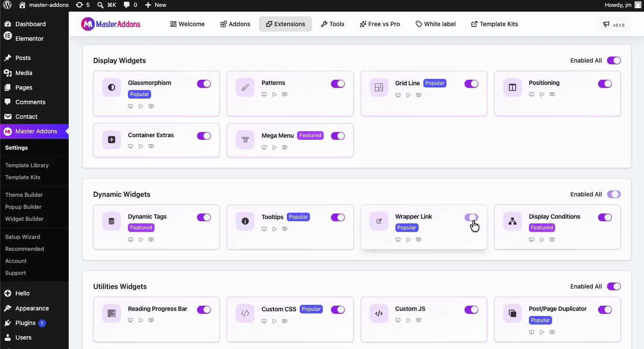Open master-addons site name link

click(44, 5)
